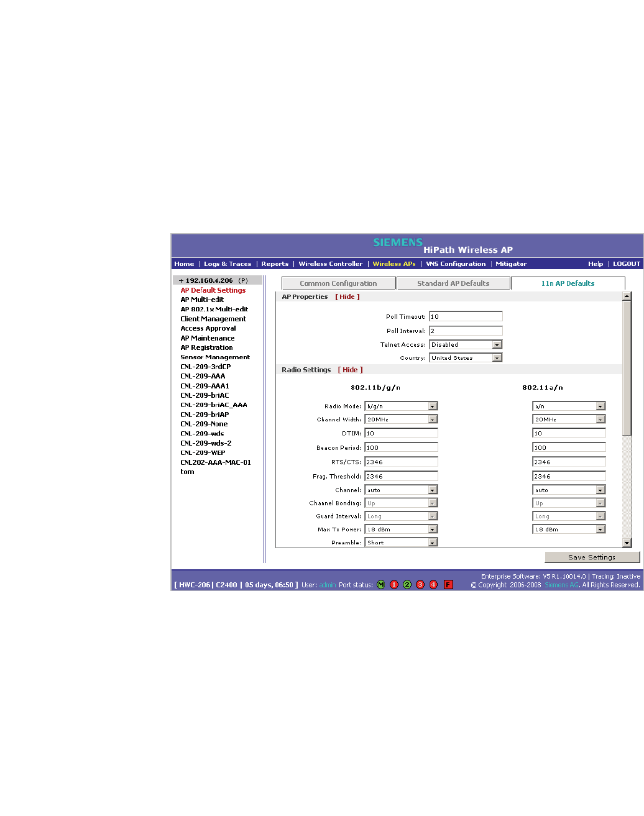The width and height of the screenshot is (644, 816).
Task: Click the M port status icon
Action: [x=381, y=585]
